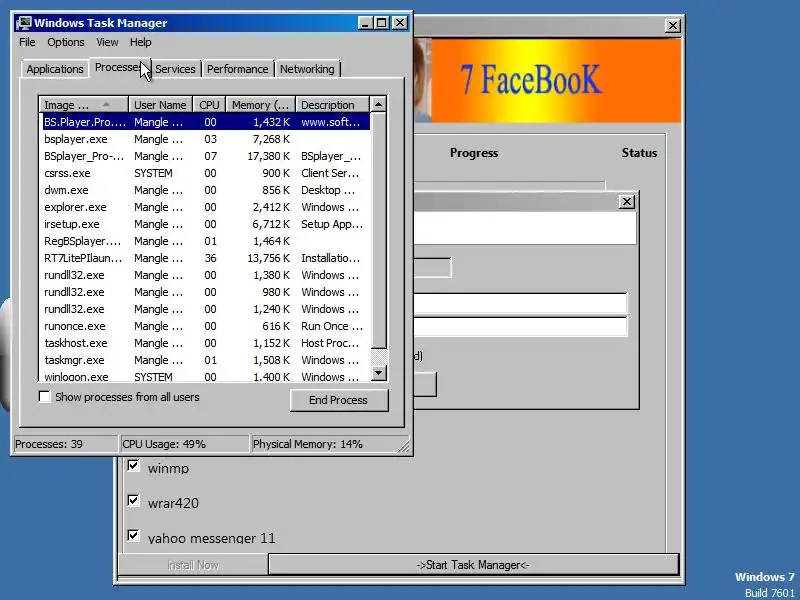Open the Help menu
Image resolution: width=800 pixels, height=600 pixels.
[140, 42]
